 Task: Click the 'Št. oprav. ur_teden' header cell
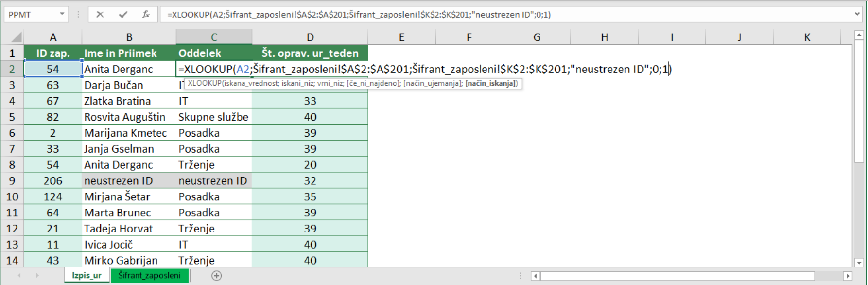point(310,53)
